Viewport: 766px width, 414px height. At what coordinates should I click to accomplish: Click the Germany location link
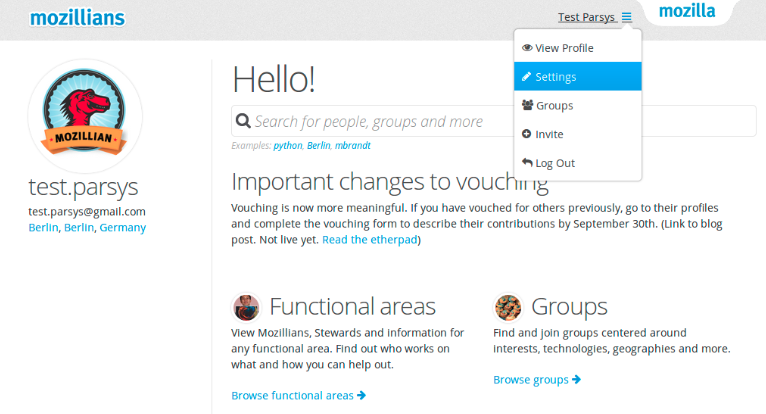123,228
